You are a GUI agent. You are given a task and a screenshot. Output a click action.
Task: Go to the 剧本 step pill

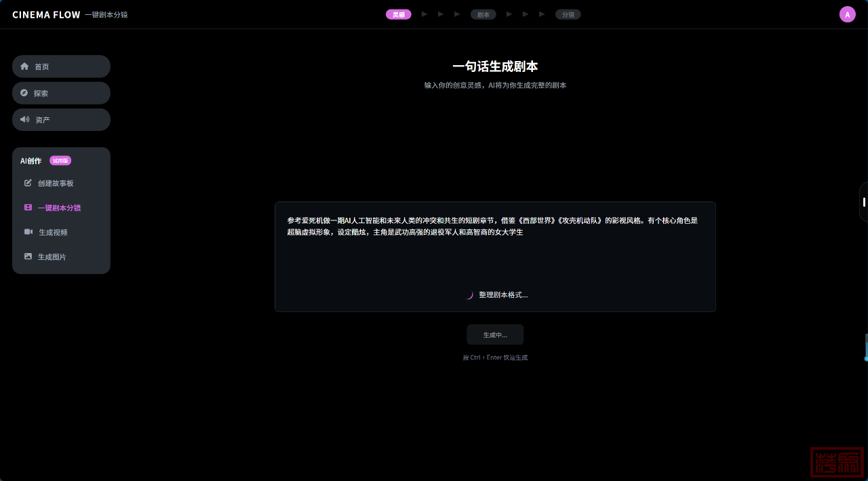(483, 14)
